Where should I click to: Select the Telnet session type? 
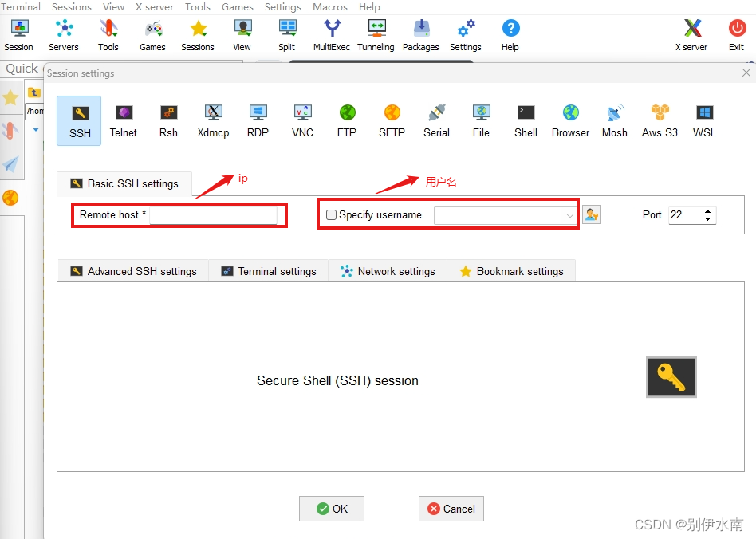pos(124,120)
